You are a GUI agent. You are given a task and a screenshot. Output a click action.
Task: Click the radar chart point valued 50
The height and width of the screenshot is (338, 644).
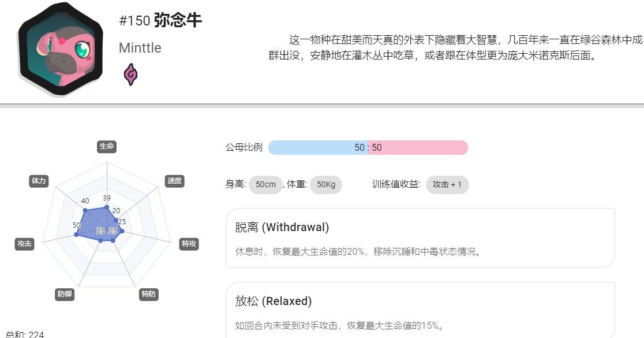click(76, 235)
